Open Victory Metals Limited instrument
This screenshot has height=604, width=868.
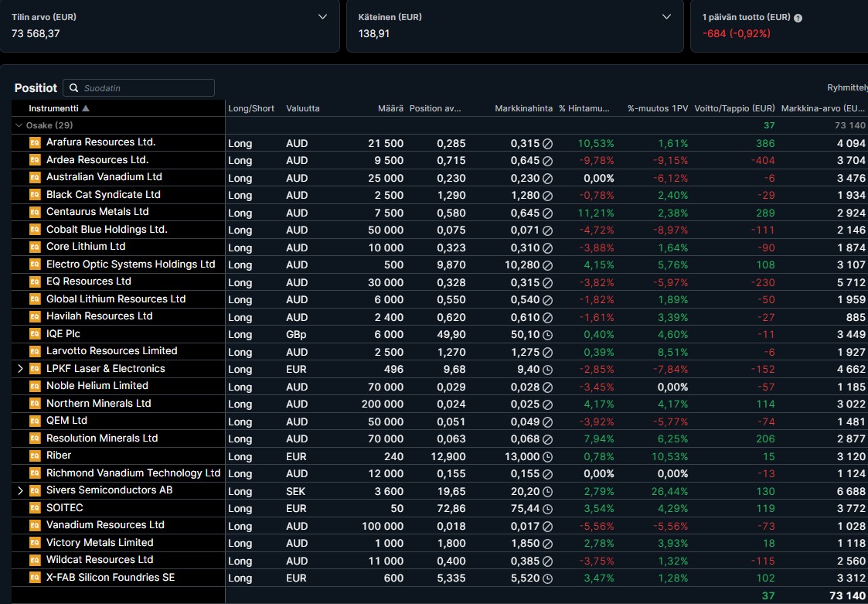[x=100, y=542]
